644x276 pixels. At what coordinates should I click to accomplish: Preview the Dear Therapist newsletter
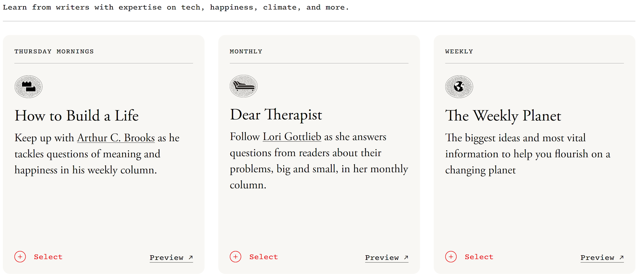click(387, 258)
